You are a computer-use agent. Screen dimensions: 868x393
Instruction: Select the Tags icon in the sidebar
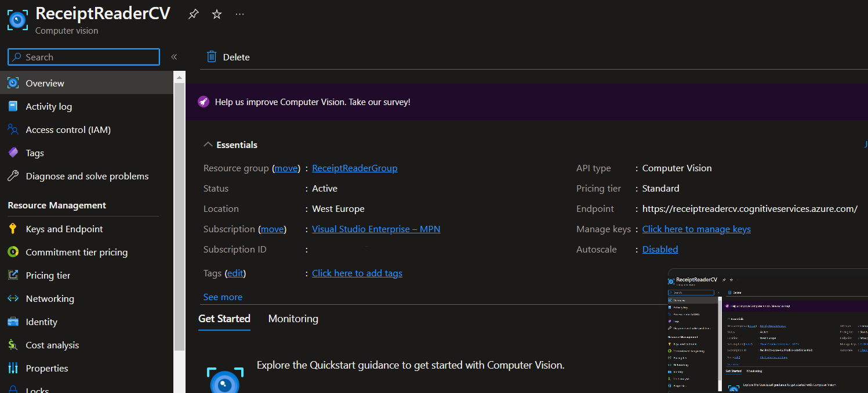tap(13, 153)
